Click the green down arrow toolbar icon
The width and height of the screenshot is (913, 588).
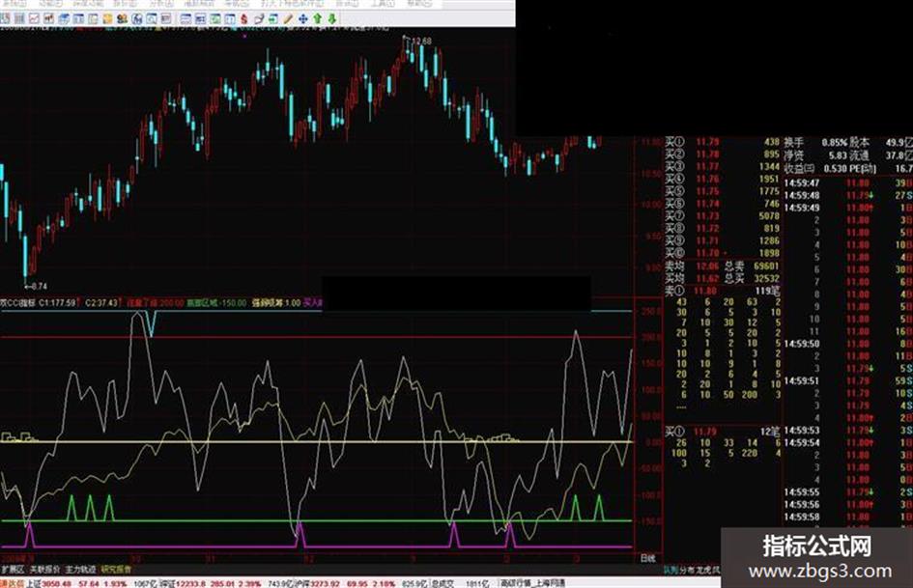click(332, 19)
